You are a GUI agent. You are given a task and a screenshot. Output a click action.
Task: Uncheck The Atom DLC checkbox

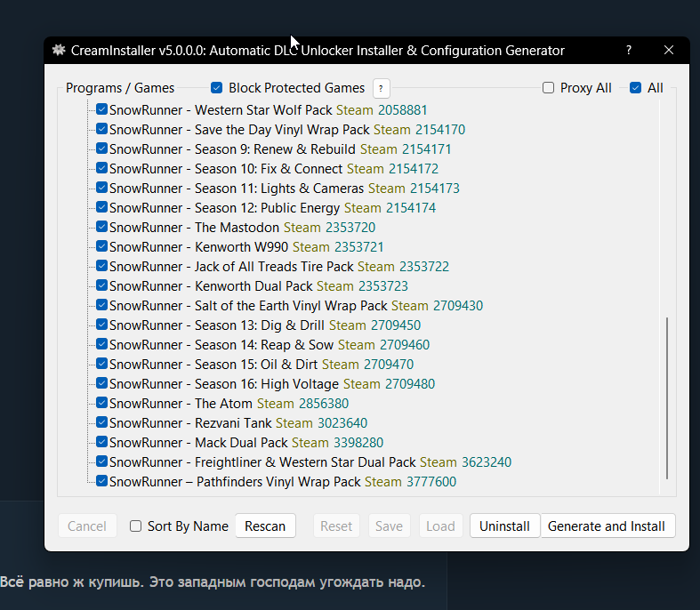(x=101, y=403)
